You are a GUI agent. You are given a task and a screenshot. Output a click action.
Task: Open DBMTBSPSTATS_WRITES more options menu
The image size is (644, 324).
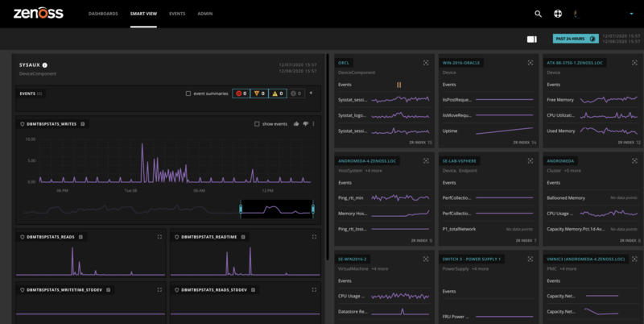tap(313, 124)
